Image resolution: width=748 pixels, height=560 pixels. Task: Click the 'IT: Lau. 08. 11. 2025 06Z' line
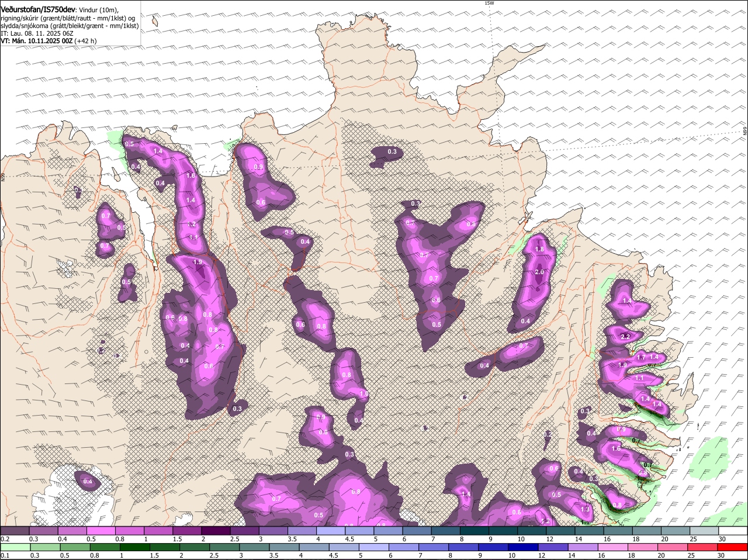point(36,33)
